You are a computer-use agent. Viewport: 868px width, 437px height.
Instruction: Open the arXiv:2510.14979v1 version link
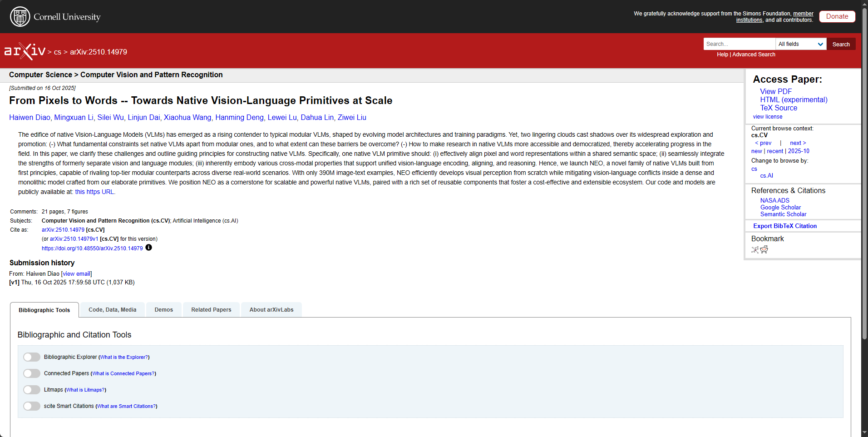[x=74, y=239]
